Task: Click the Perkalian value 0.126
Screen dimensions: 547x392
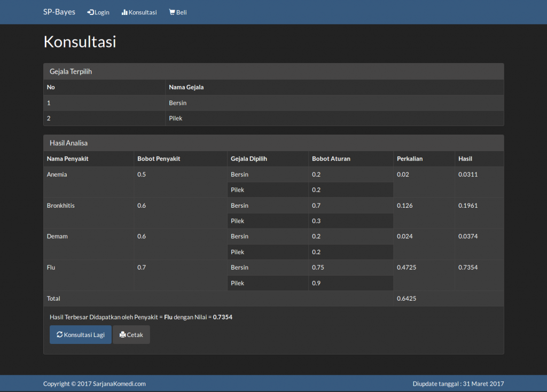Action: [405, 206]
